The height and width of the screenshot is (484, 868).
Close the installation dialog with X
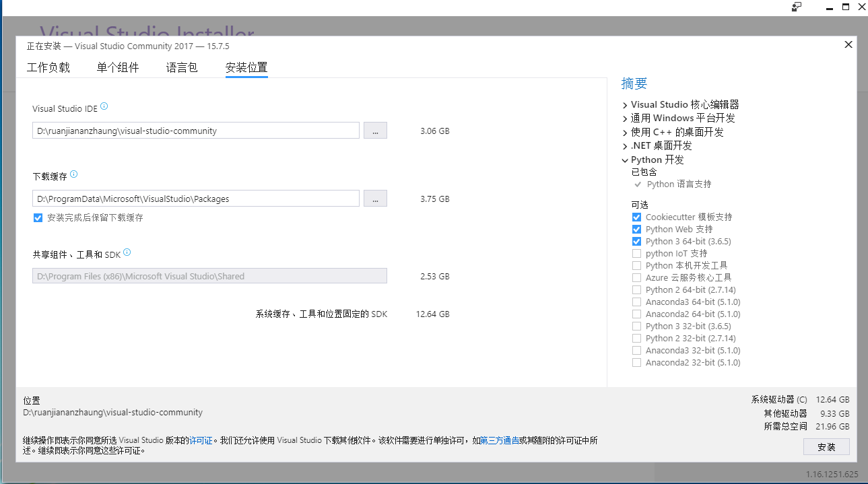[x=848, y=44]
